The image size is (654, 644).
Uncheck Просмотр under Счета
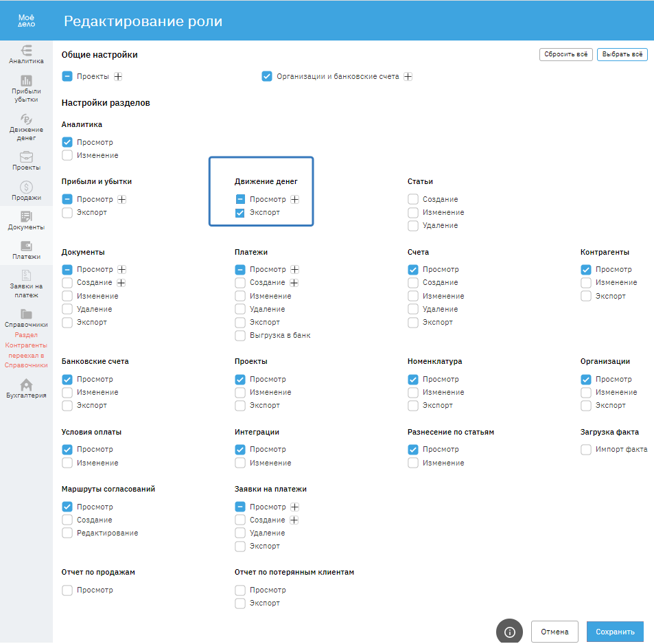413,270
